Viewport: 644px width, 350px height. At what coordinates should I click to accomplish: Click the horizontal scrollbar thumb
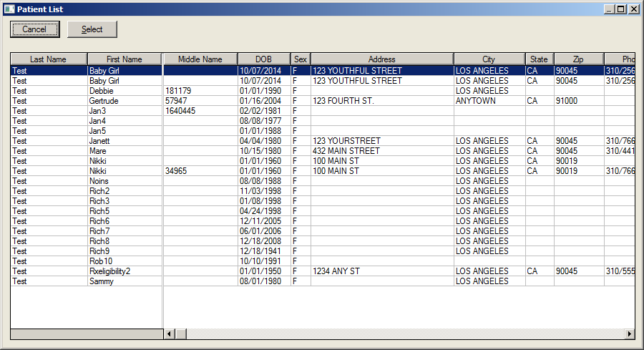[181, 334]
